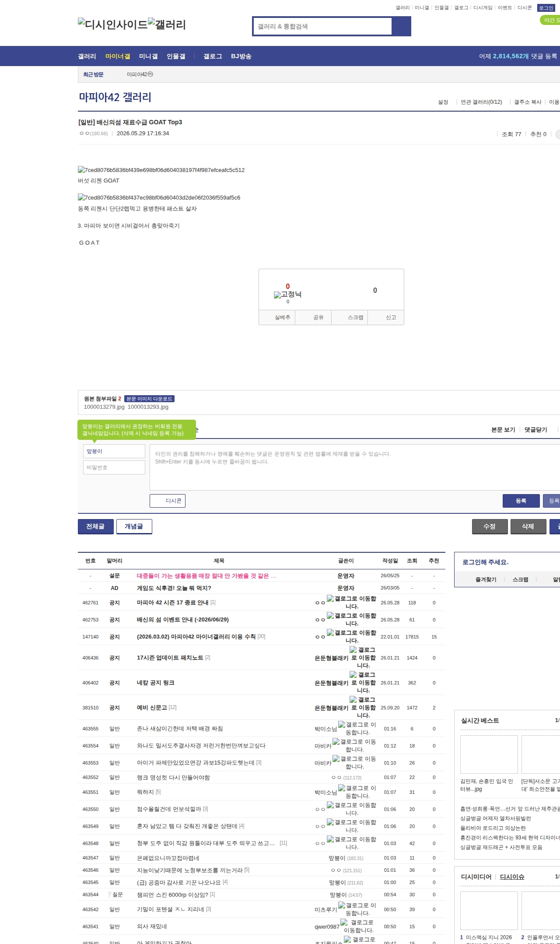Screen dimensions: 560x944
Task: Download attachment 1000013293.jpg
Action: tap(148, 407)
